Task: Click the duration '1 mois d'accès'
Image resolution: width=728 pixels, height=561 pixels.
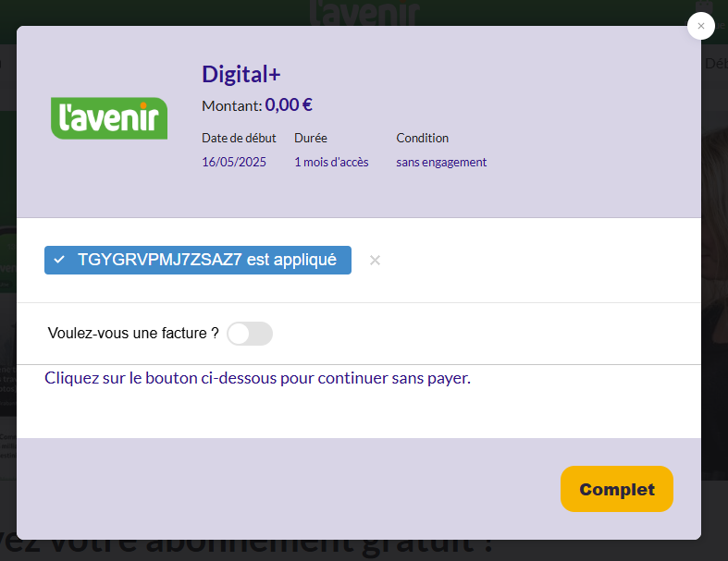Action: [331, 162]
